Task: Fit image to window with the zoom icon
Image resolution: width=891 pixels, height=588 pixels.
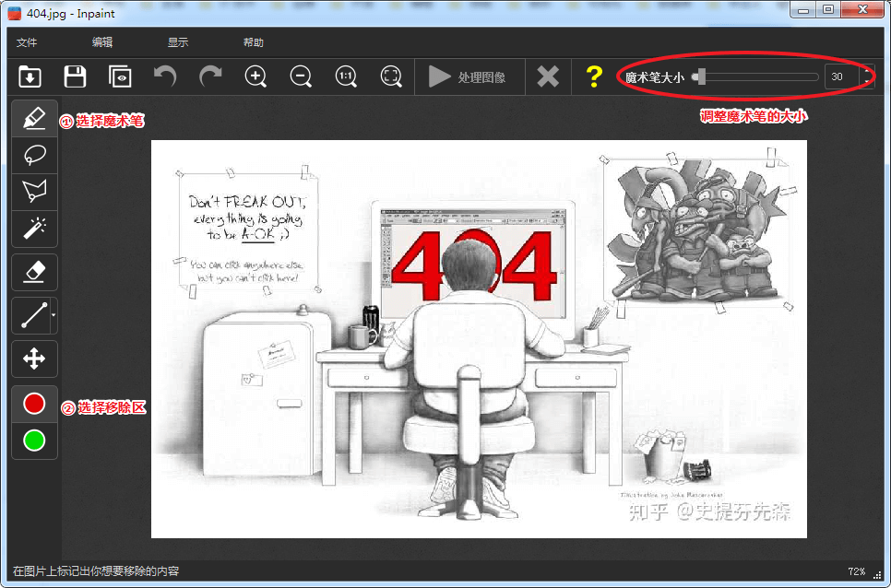Action: click(391, 76)
